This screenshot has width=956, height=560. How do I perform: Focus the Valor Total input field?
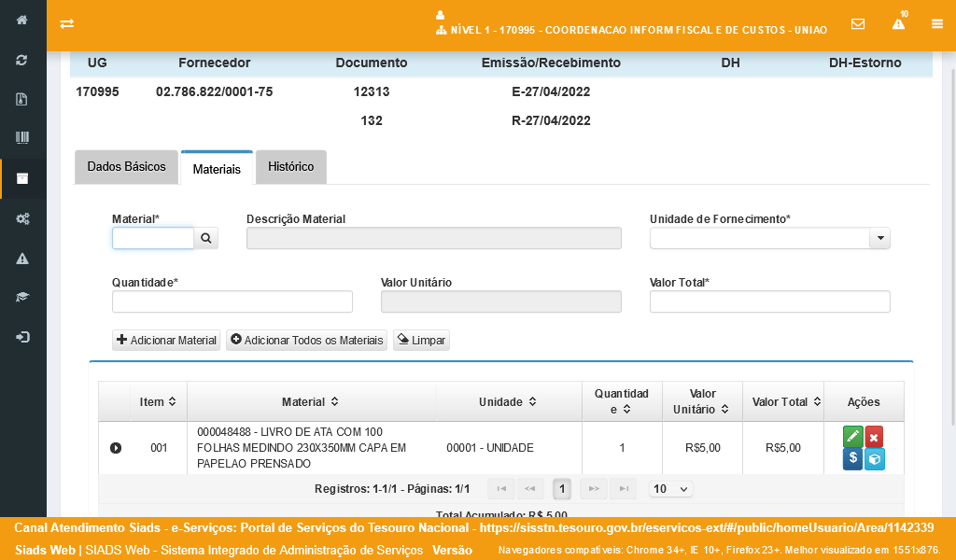[x=770, y=301]
